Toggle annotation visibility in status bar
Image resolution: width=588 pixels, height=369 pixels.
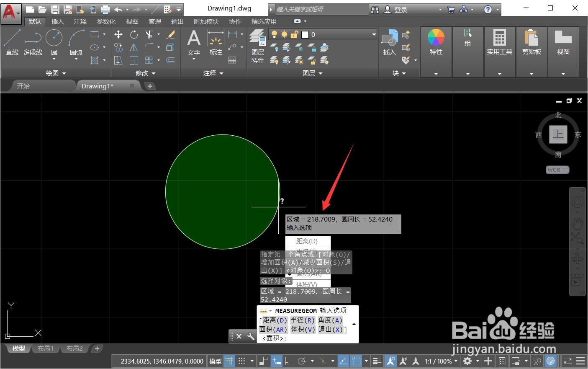(x=390, y=361)
